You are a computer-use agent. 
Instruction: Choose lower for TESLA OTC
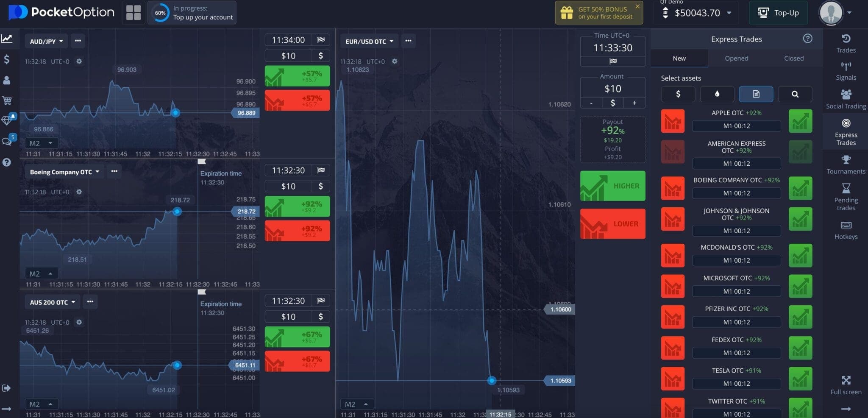673,379
